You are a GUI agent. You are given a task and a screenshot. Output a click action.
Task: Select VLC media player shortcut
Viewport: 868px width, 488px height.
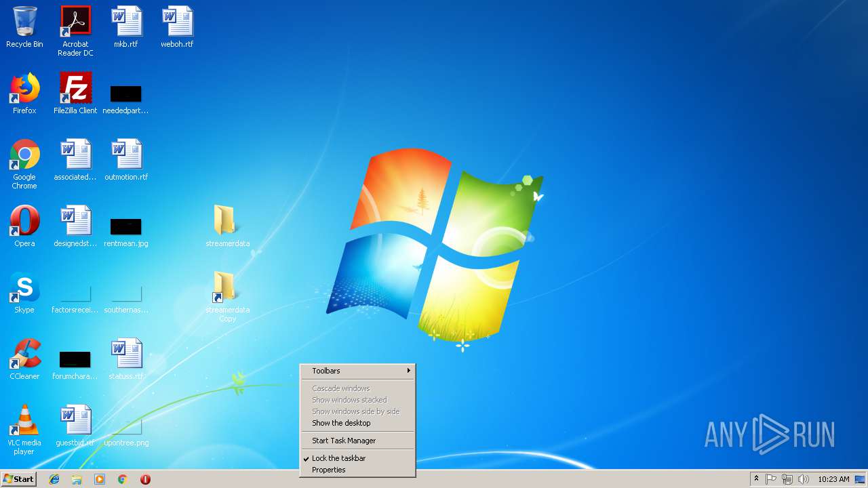point(24,430)
